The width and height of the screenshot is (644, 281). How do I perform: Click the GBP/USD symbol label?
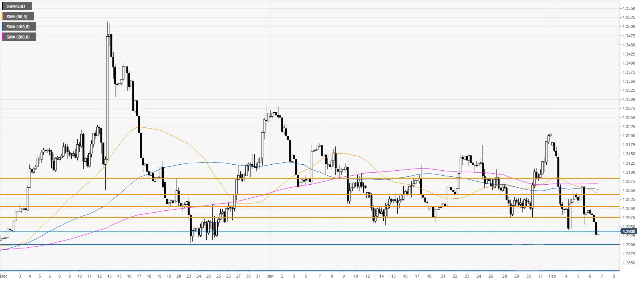(x=16, y=6)
